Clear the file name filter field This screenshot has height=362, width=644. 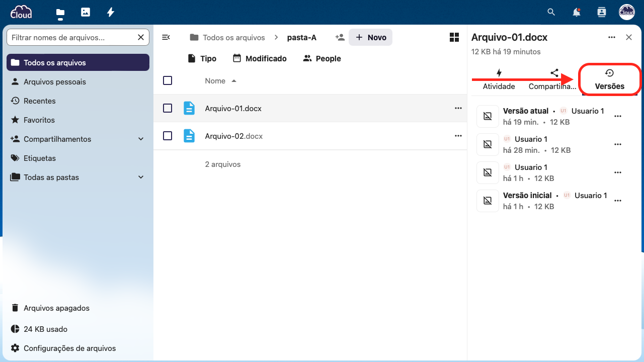click(x=141, y=37)
